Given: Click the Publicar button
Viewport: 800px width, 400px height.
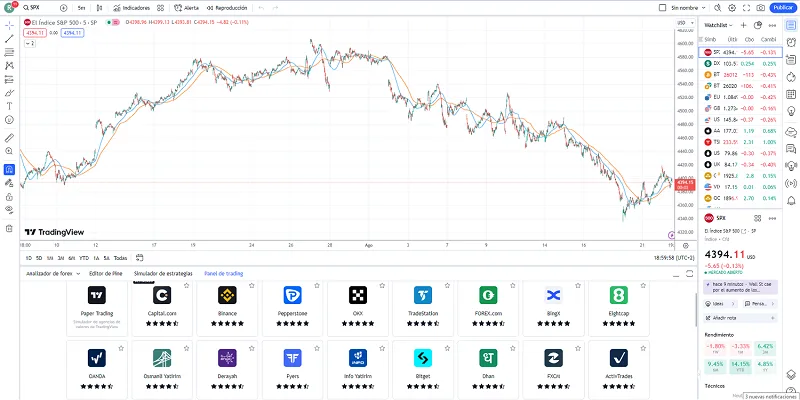Looking at the screenshot, I should click(x=783, y=8).
